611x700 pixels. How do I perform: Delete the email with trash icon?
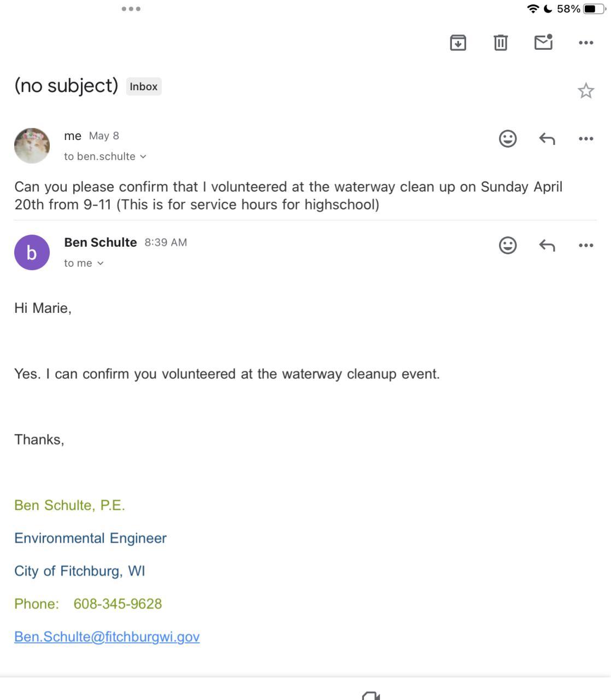[501, 43]
